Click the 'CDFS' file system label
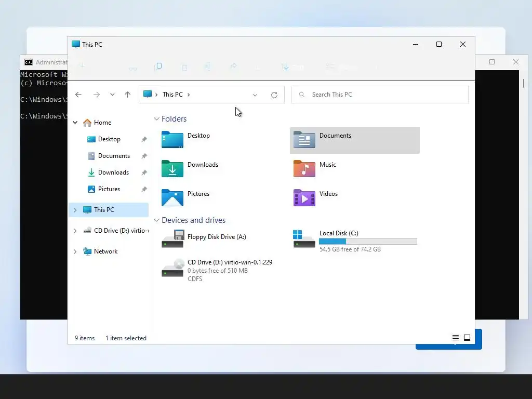 click(195, 279)
